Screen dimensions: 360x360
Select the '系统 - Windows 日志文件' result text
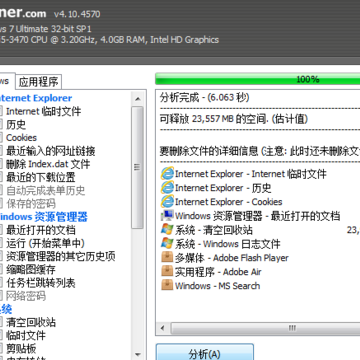click(x=228, y=244)
